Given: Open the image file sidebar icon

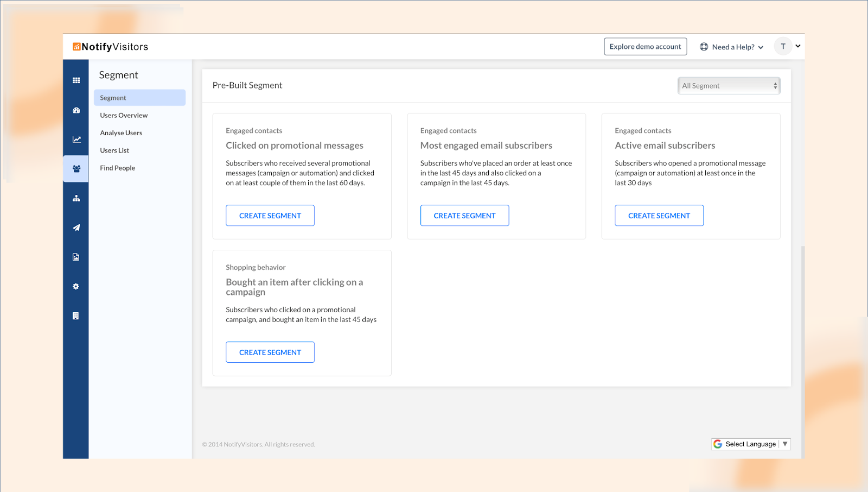Looking at the screenshot, I should 76,257.
